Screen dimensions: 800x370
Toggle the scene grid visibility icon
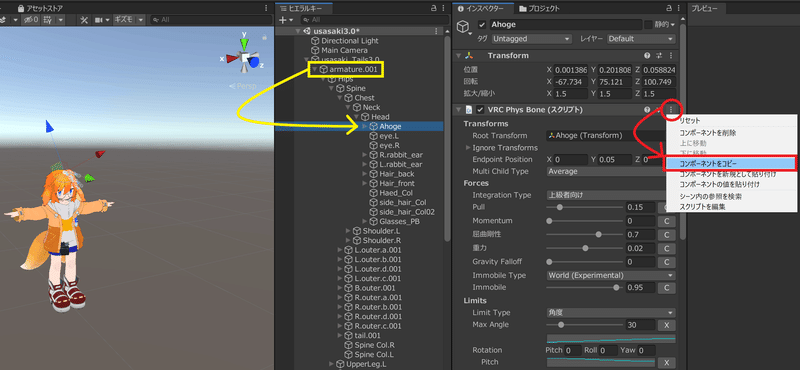[48, 19]
